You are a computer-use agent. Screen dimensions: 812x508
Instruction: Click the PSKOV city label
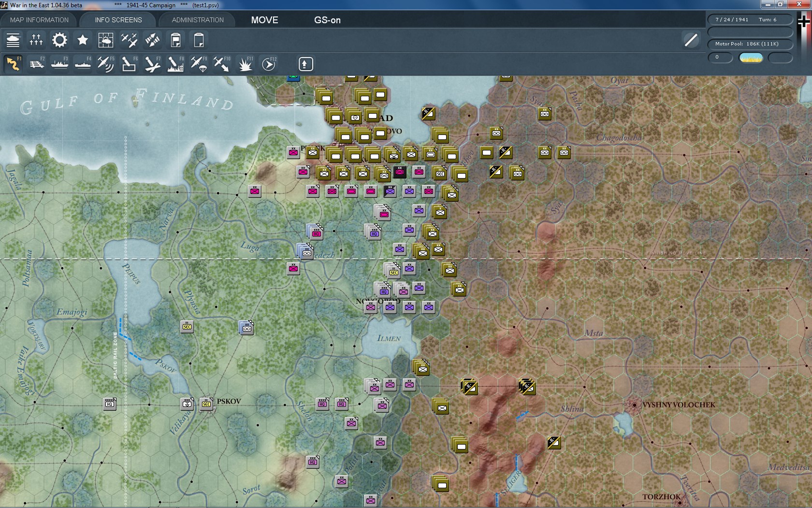pos(229,401)
